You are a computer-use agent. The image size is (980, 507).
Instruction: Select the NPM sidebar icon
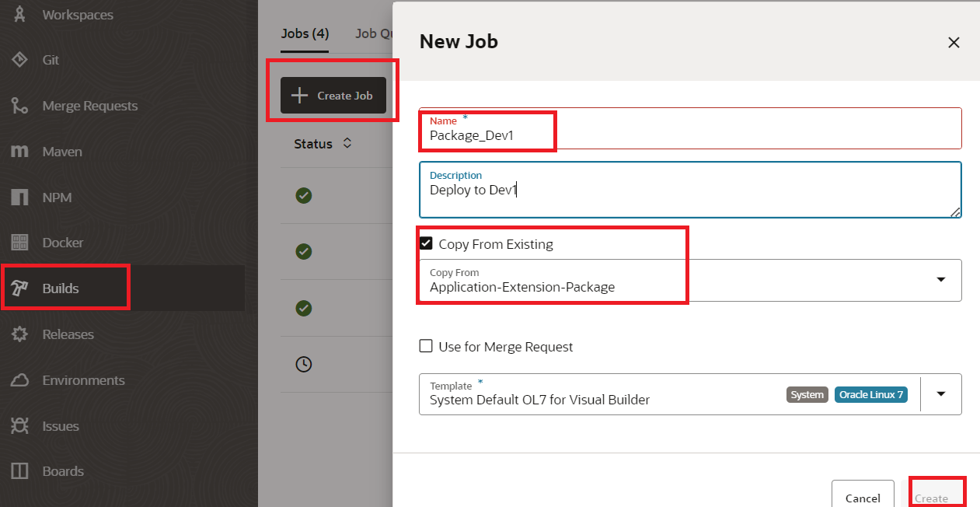[x=19, y=198]
